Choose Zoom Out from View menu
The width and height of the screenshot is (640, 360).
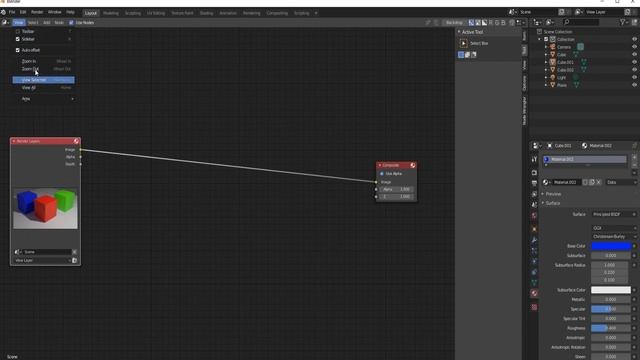tap(43, 69)
